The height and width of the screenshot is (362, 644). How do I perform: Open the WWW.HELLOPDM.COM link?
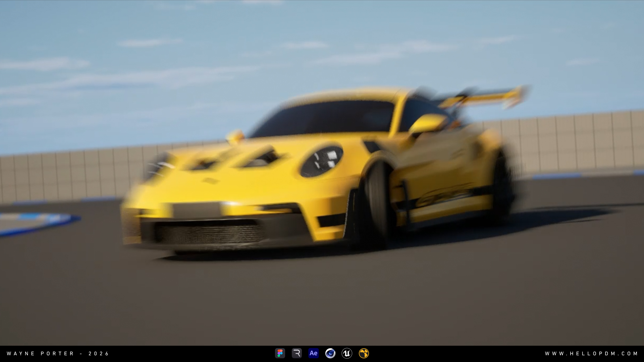[x=591, y=354]
